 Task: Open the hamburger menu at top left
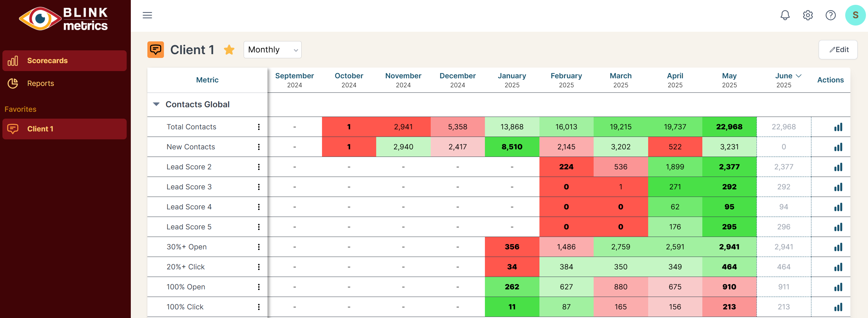[147, 15]
